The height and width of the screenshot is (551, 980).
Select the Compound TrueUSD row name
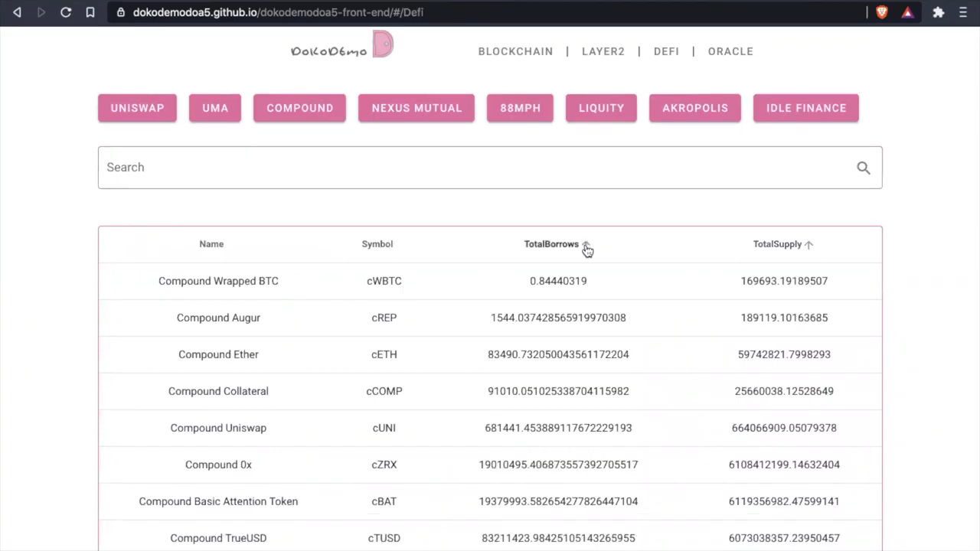pyautogui.click(x=218, y=538)
